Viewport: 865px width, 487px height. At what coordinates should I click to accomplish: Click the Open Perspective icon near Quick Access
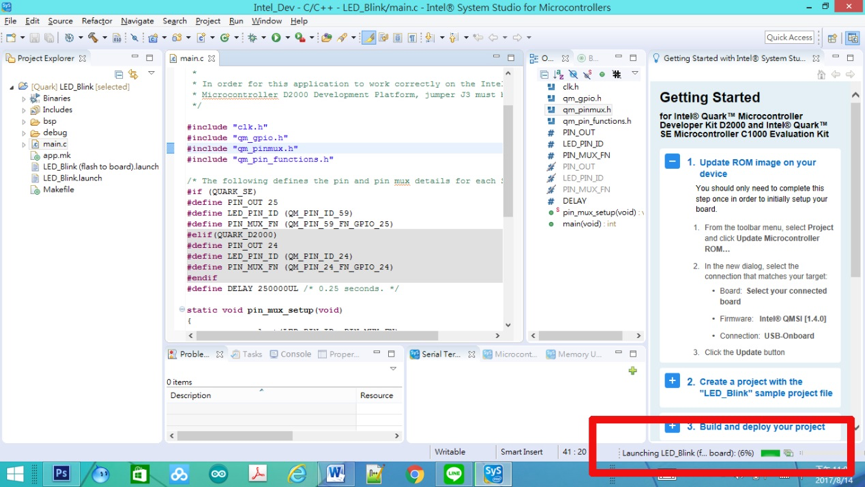832,38
